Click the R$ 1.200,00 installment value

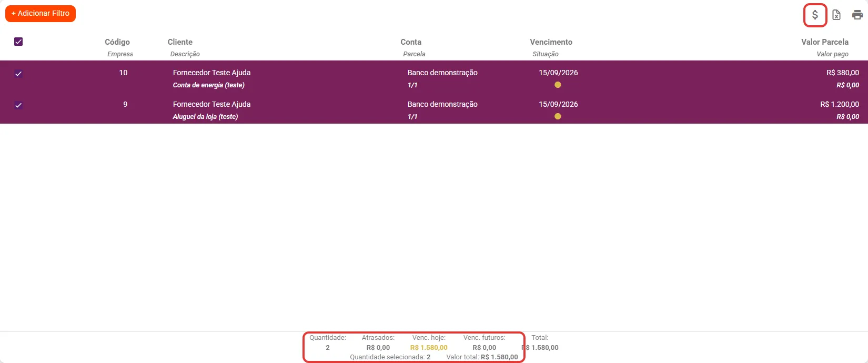coord(840,104)
